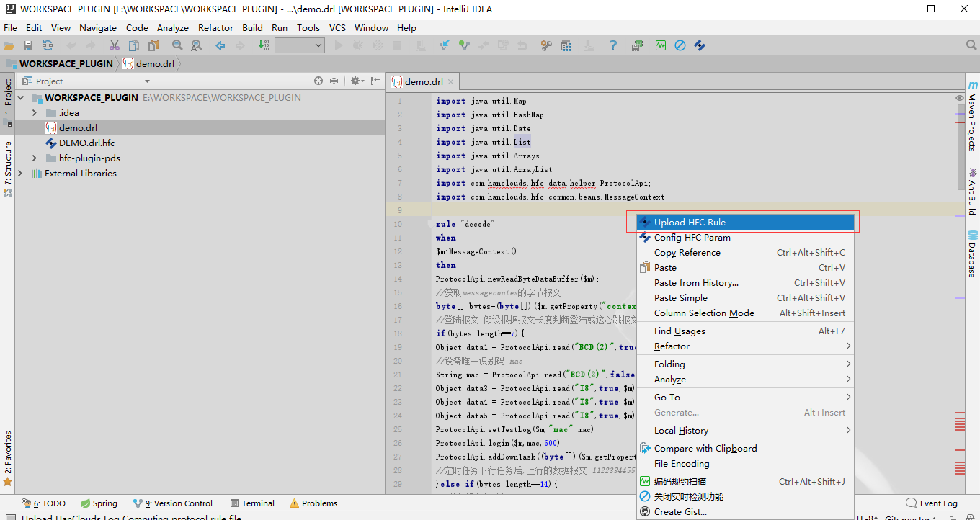Click the Synchronize toolbar icon
Image resolution: width=980 pixels, height=520 pixels.
point(47,45)
